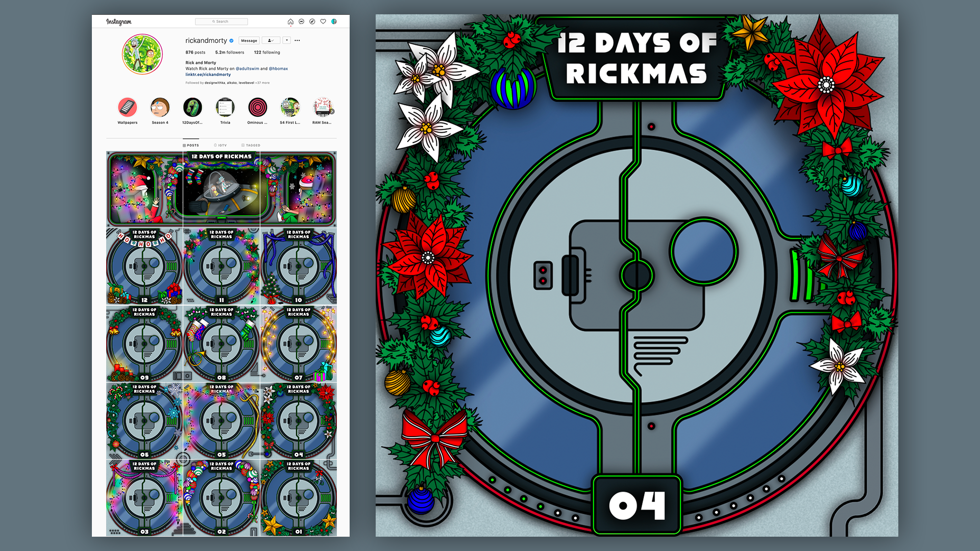Open the Messenger direct messages icon

[x=302, y=21]
